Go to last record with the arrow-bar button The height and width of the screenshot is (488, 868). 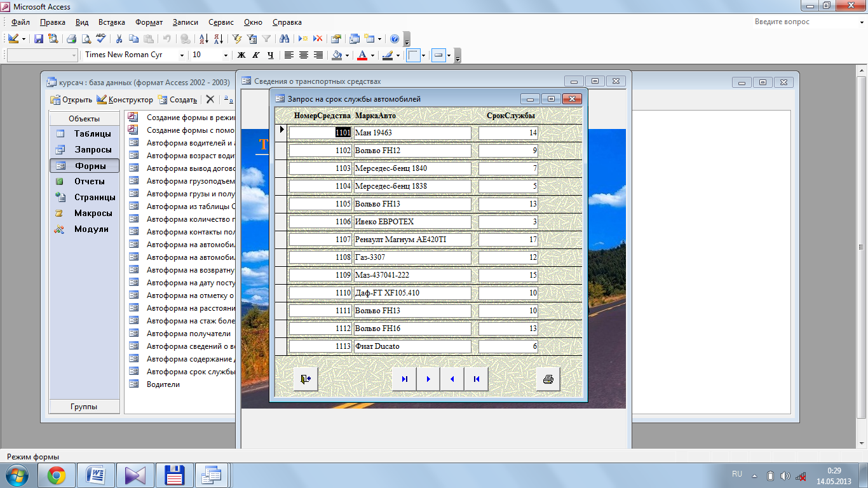click(405, 379)
